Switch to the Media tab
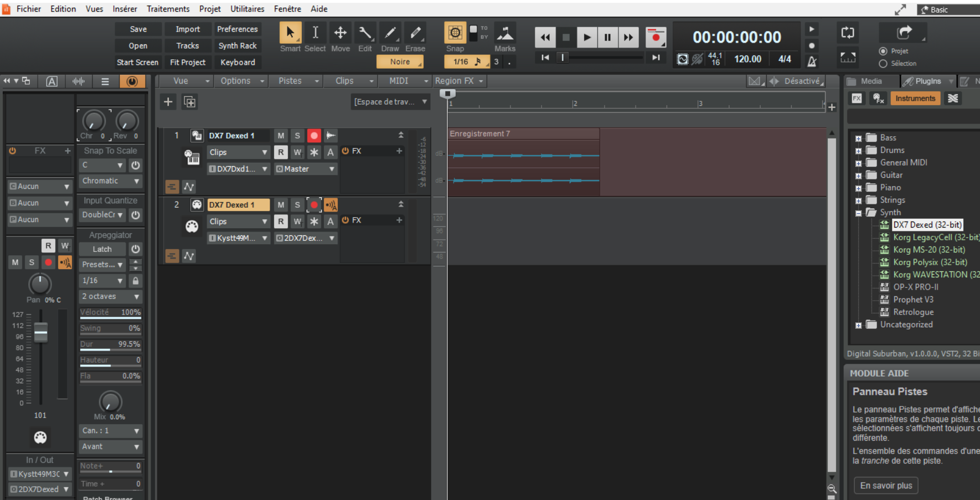Viewport: 980px width, 500px height. coord(870,81)
